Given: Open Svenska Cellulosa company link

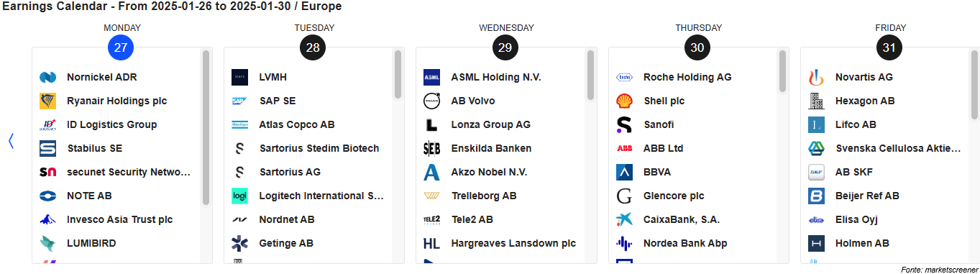Looking at the screenshot, I should coord(898,148).
